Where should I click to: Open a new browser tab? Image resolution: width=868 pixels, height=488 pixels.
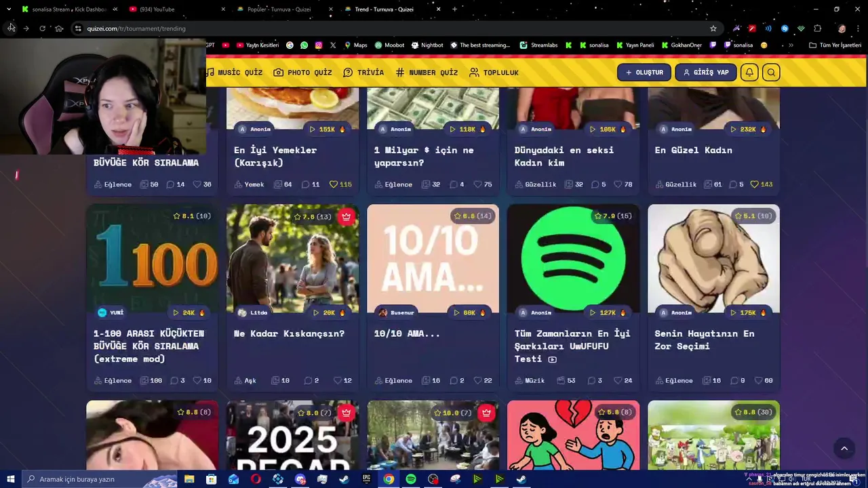pos(454,9)
